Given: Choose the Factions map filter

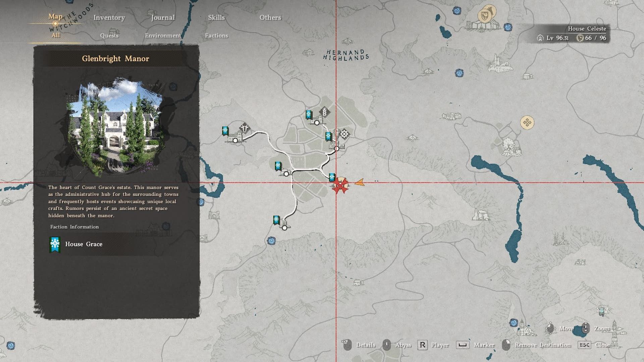Looking at the screenshot, I should (x=216, y=36).
